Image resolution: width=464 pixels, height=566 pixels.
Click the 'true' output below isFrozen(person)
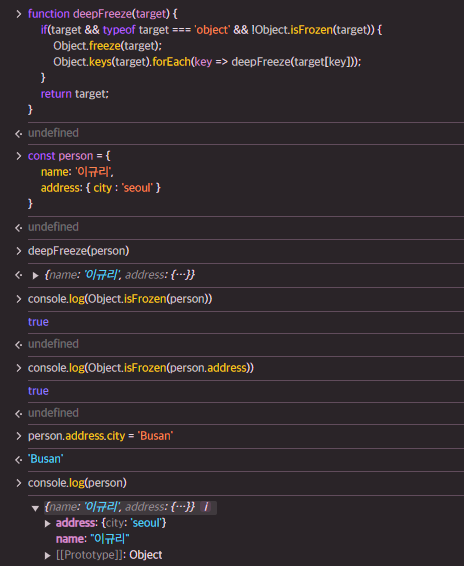[x=38, y=322]
